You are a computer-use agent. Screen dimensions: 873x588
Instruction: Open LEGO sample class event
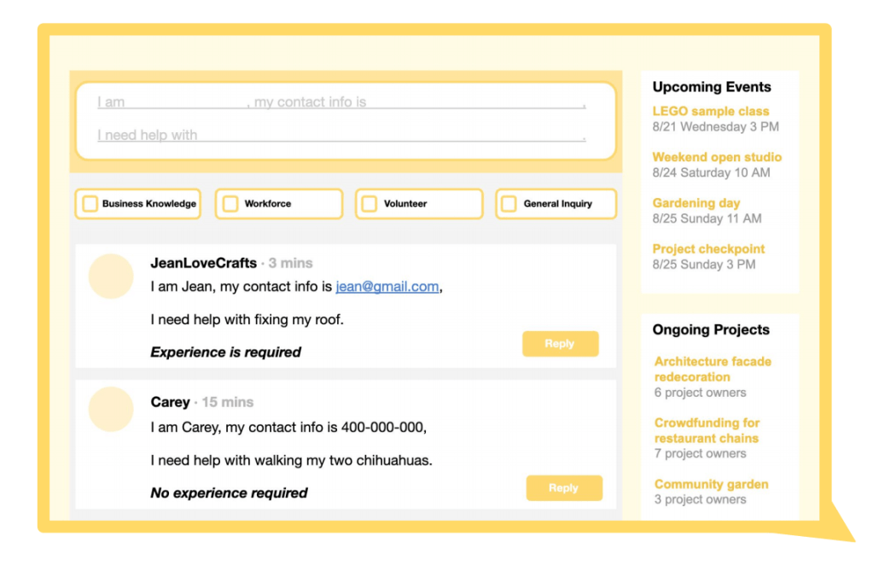[710, 111]
